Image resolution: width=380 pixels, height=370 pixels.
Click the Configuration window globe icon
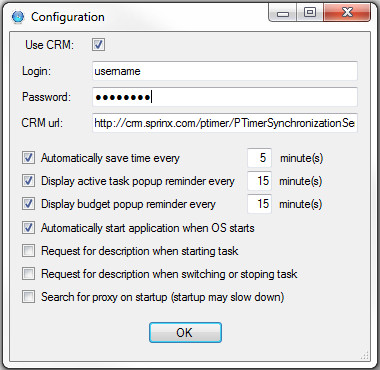point(18,17)
